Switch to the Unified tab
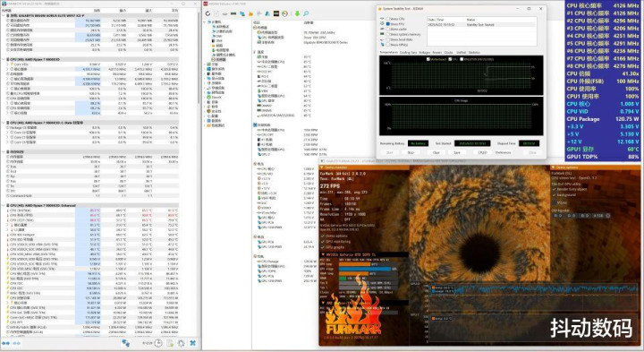The image size is (644, 352). coord(462,53)
